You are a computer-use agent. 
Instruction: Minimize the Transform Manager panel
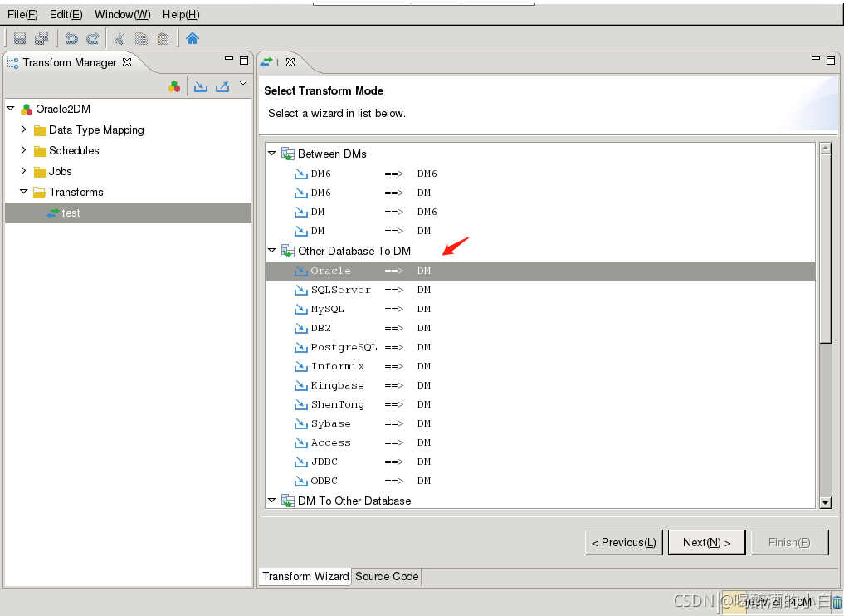pos(229,58)
